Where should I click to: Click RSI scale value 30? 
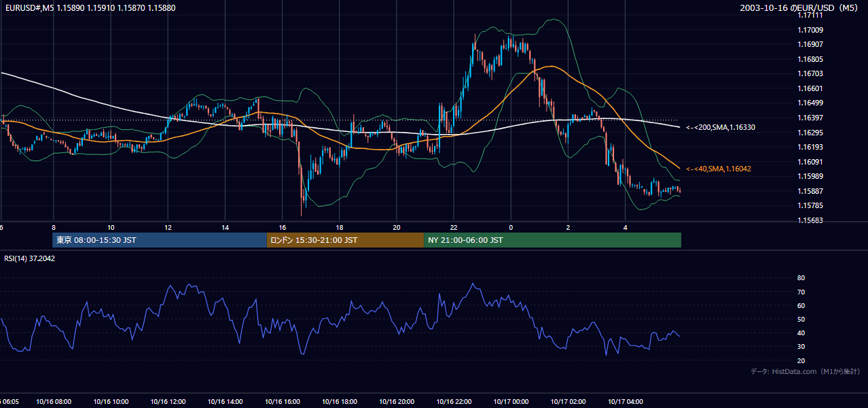click(x=801, y=347)
